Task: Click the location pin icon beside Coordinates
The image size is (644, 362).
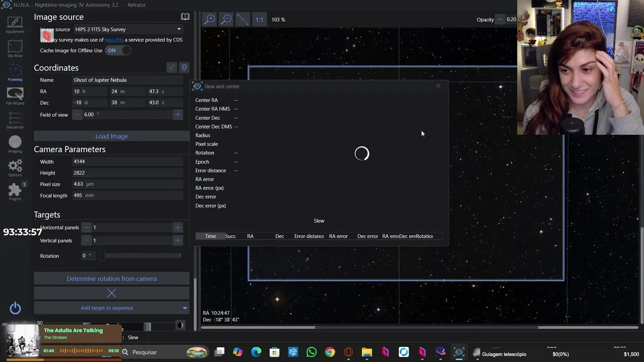Action: pos(184,67)
